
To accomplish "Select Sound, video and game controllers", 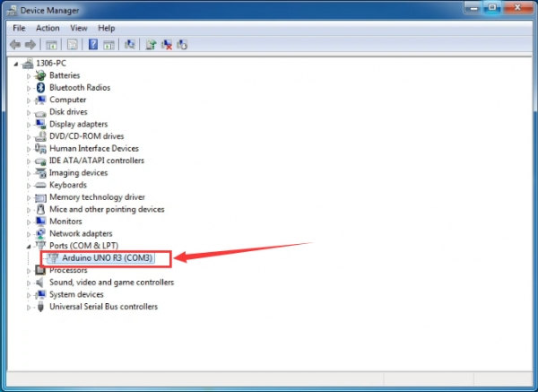I will 111,283.
